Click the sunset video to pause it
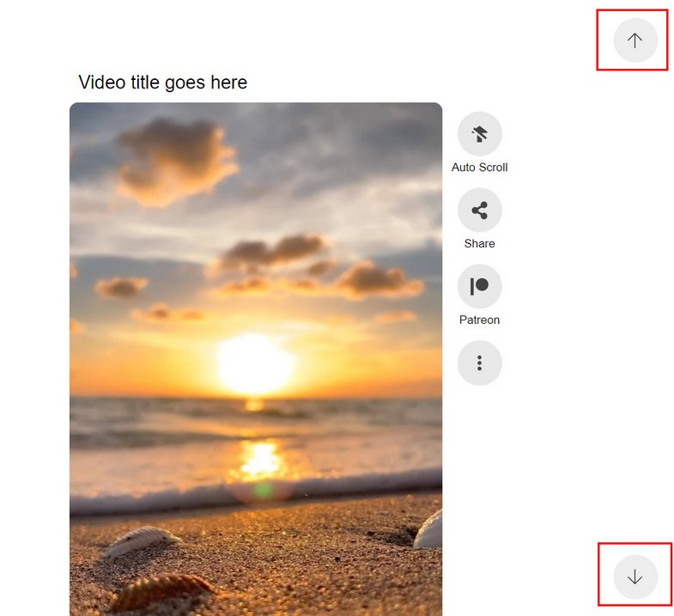 pos(256,359)
